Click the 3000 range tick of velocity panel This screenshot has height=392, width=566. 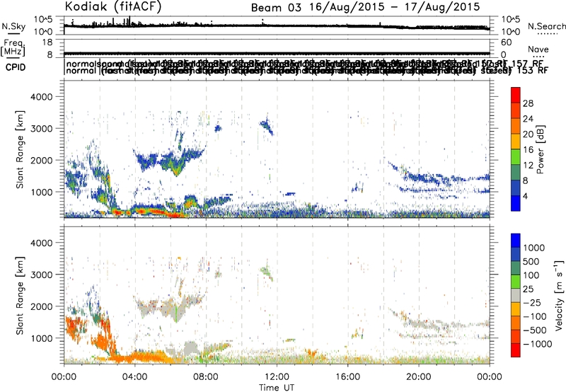pyautogui.click(x=40, y=275)
